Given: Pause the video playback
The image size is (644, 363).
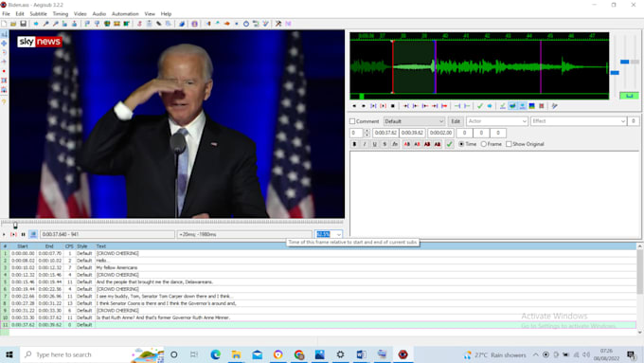Looking at the screenshot, I should tap(23, 234).
